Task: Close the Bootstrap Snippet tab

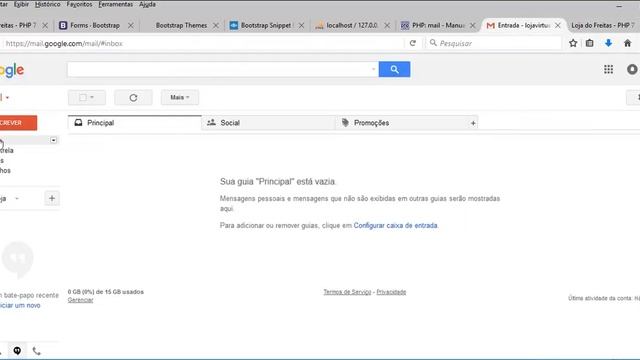Action: [x=301, y=25]
